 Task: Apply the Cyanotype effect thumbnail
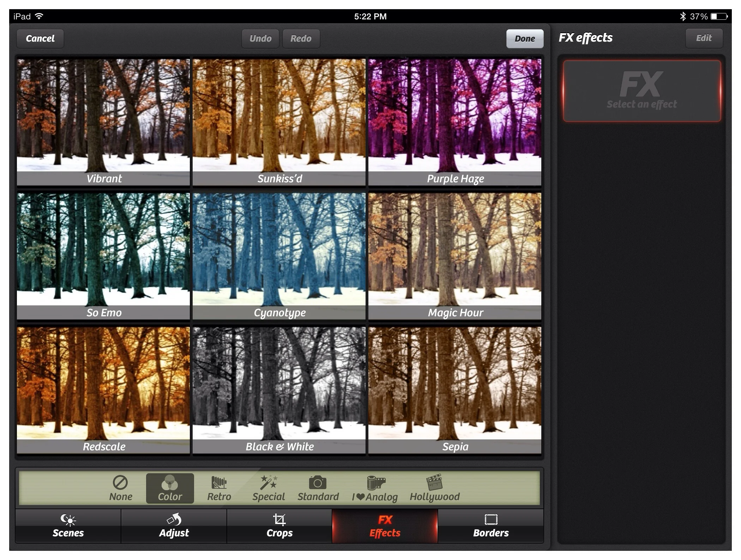coord(279,256)
